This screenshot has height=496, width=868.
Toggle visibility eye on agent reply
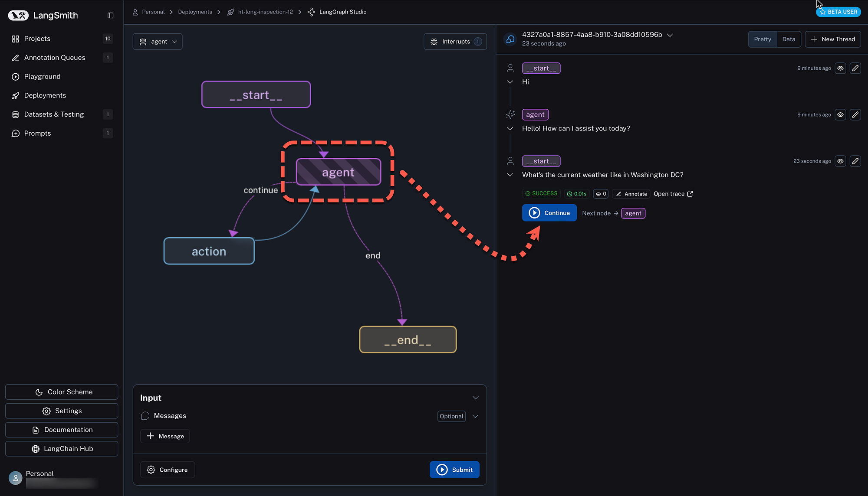(x=840, y=115)
